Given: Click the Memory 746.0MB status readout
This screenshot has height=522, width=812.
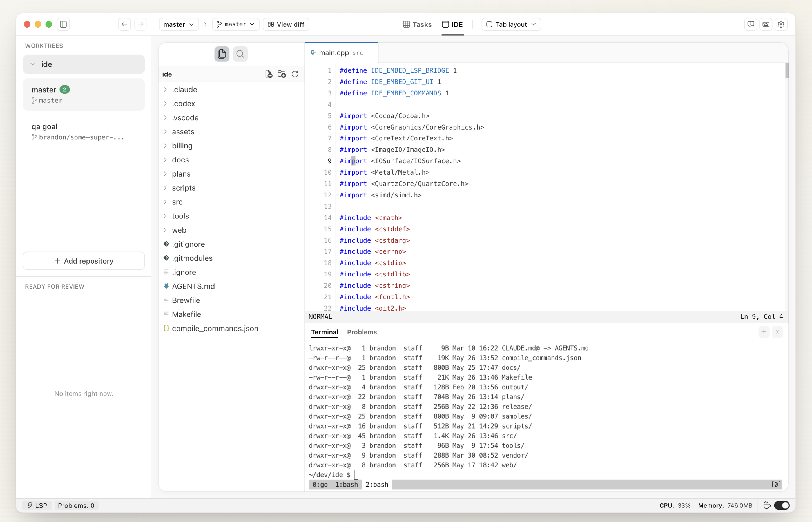Looking at the screenshot, I should click(725, 505).
